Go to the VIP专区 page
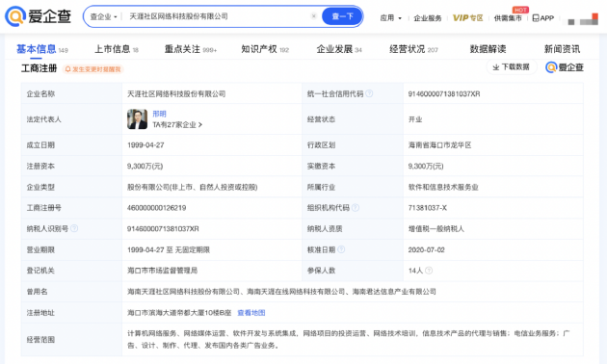The image size is (607, 364). tap(467, 17)
